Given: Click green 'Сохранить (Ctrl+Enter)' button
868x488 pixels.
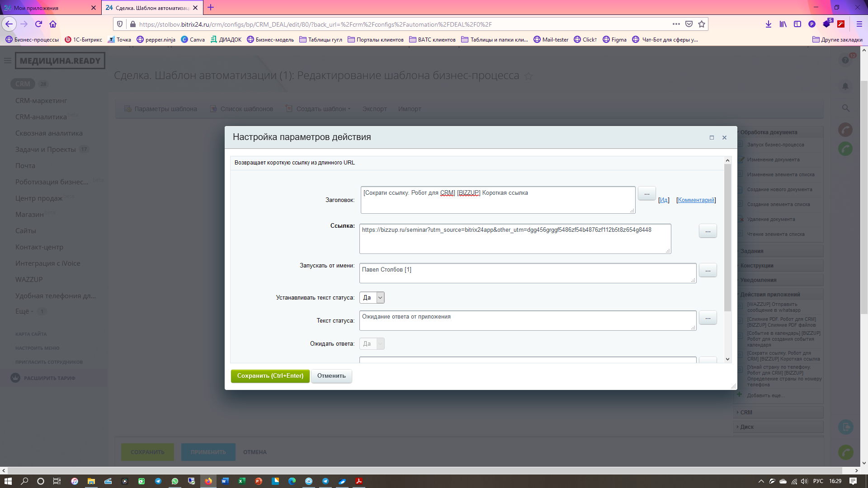Looking at the screenshot, I should click(x=270, y=376).
